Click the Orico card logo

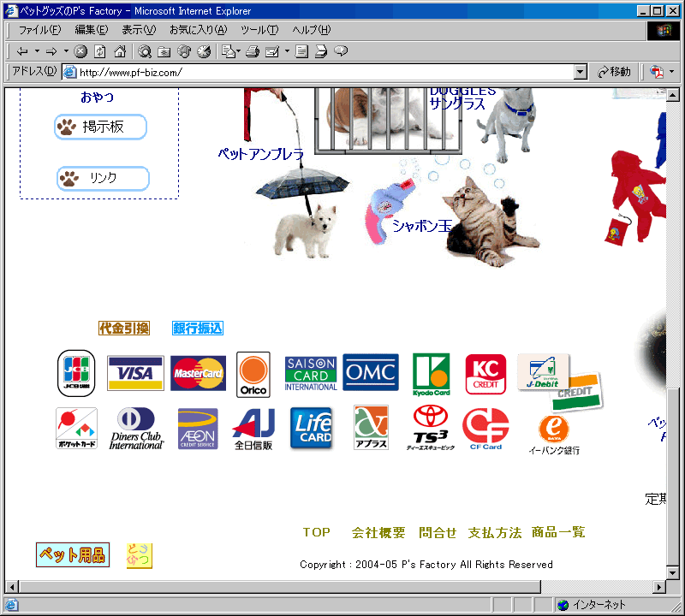click(253, 375)
